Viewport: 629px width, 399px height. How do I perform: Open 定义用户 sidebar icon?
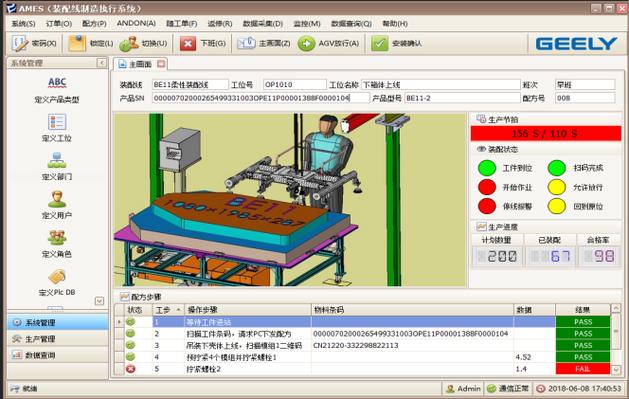coord(57,199)
